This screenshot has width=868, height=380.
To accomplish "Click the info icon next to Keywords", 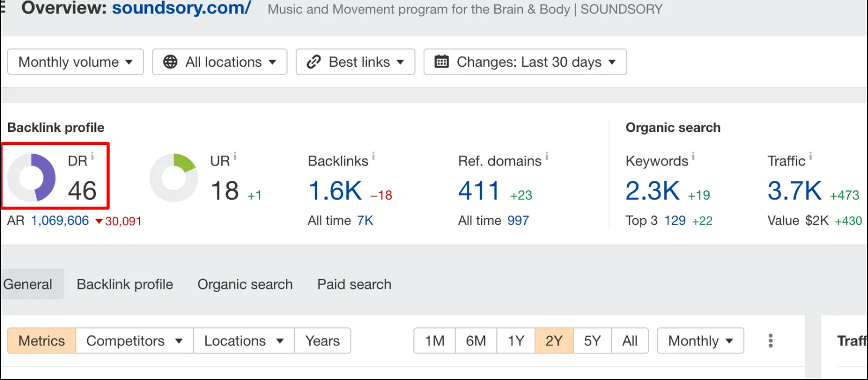I will point(693,156).
